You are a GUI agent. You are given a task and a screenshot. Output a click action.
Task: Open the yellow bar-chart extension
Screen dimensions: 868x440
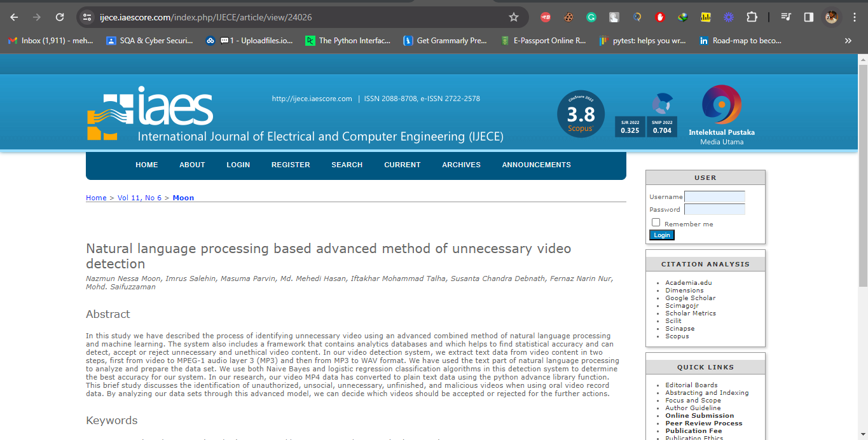pos(706,17)
